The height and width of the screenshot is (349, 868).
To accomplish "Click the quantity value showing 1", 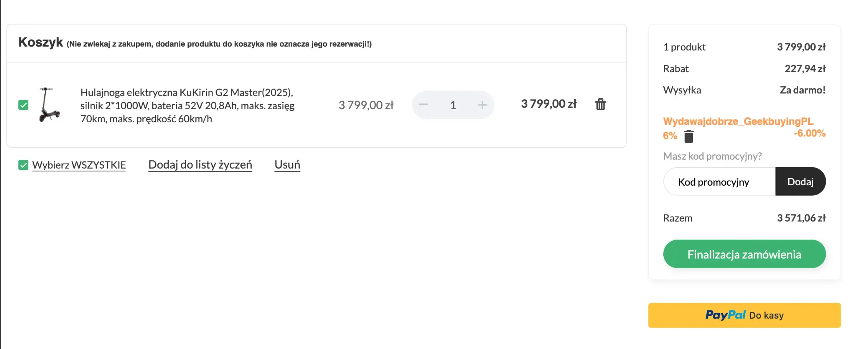I will point(453,105).
